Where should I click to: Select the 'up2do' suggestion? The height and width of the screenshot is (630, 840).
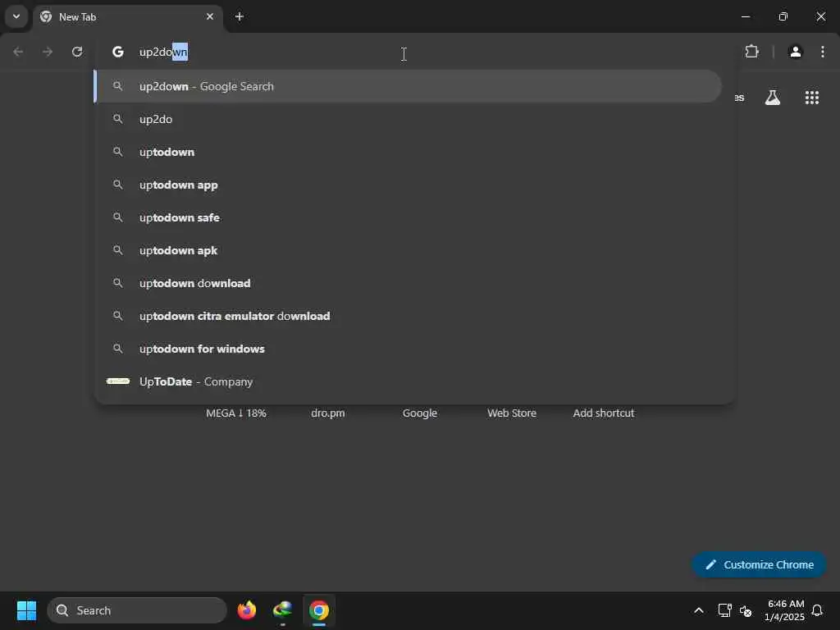pyautogui.click(x=407, y=119)
